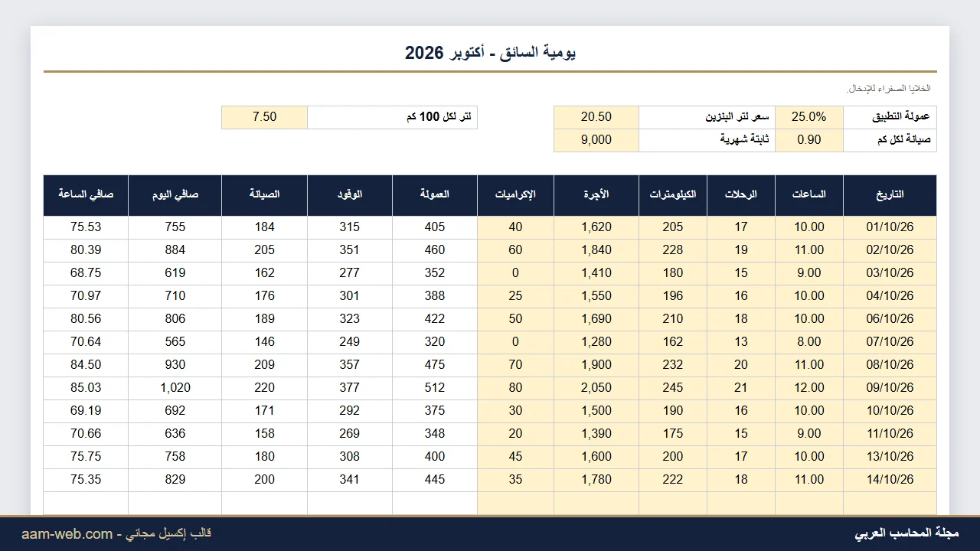Select the kilometers cell 232
The height and width of the screenshot is (551, 980).
pyautogui.click(x=673, y=365)
